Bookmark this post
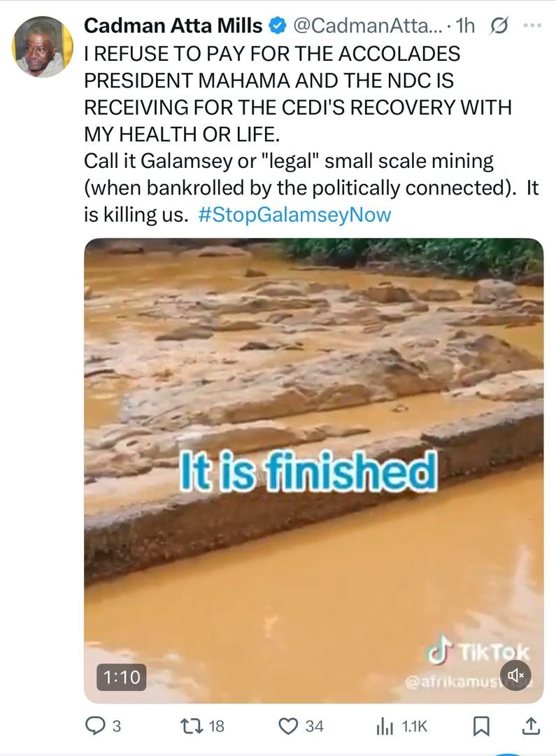This screenshot has height=756, width=556. tap(480, 726)
